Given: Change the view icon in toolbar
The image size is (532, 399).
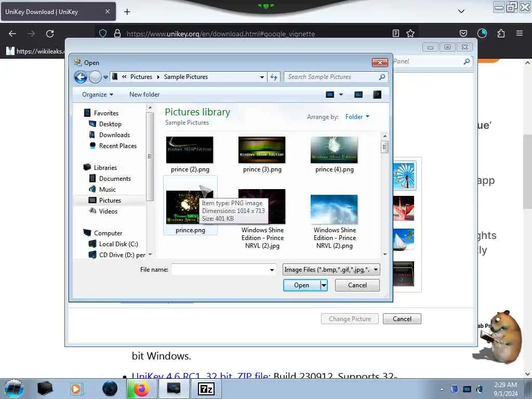Looking at the screenshot, I should (330, 95).
